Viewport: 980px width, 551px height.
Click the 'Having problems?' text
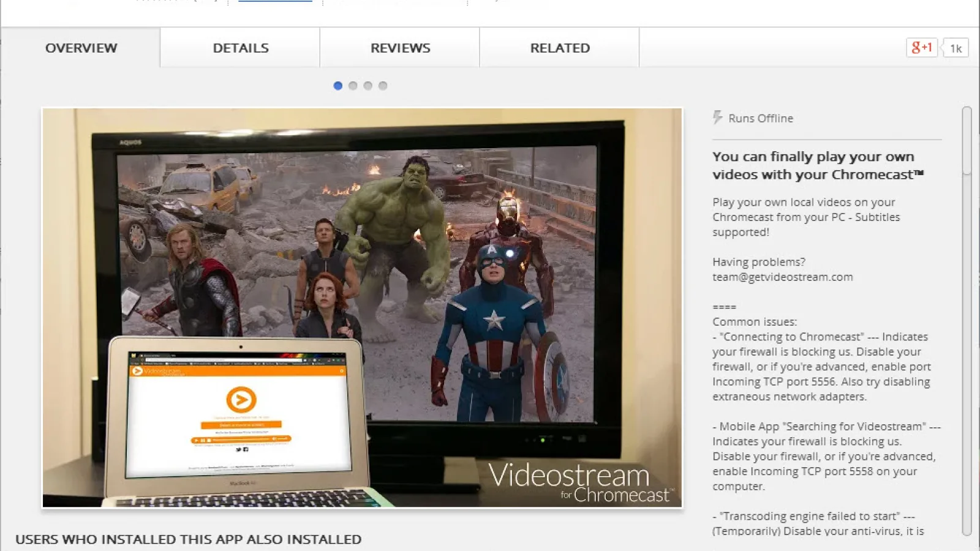coord(759,262)
